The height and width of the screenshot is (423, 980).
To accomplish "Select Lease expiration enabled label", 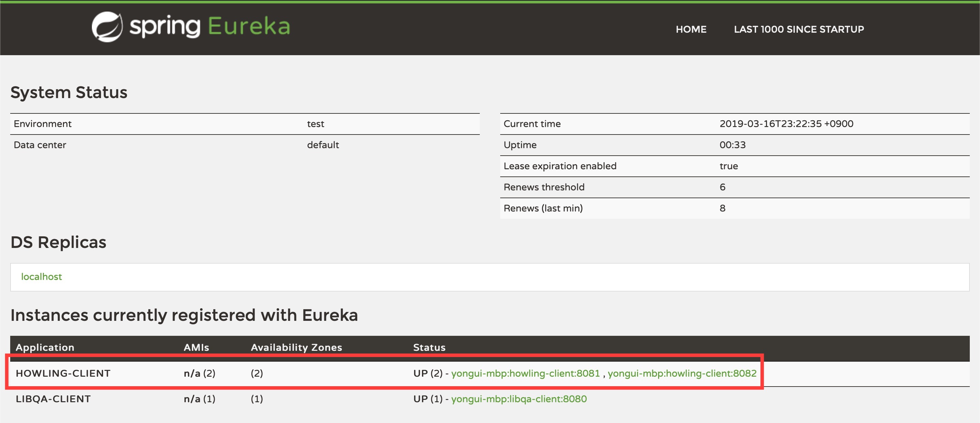I will [560, 166].
